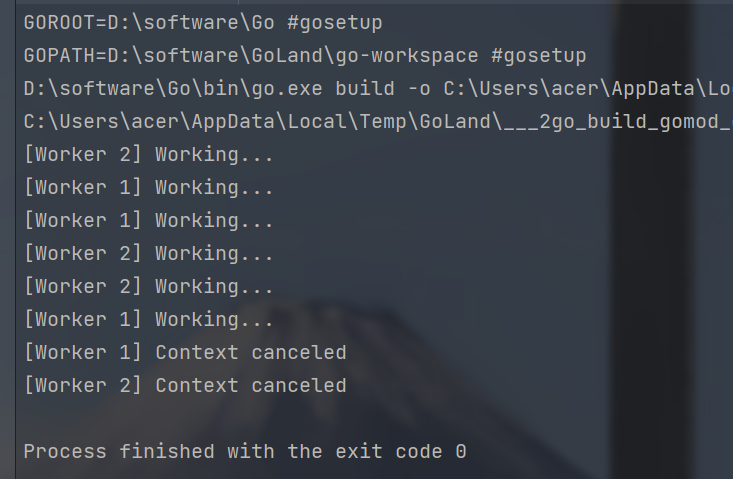Viewport: 733px width, 479px height.
Task: Click the [Worker 2] Context canceled line
Action: click(185, 385)
